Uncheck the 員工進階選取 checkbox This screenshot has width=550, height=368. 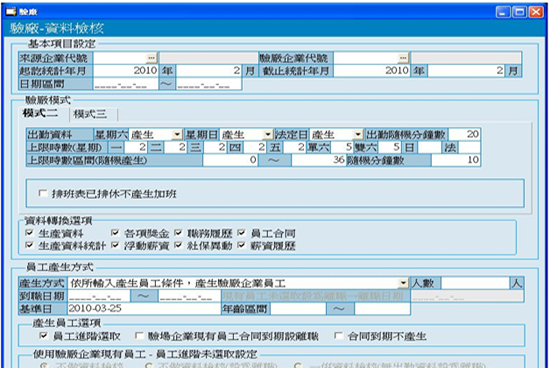43,336
